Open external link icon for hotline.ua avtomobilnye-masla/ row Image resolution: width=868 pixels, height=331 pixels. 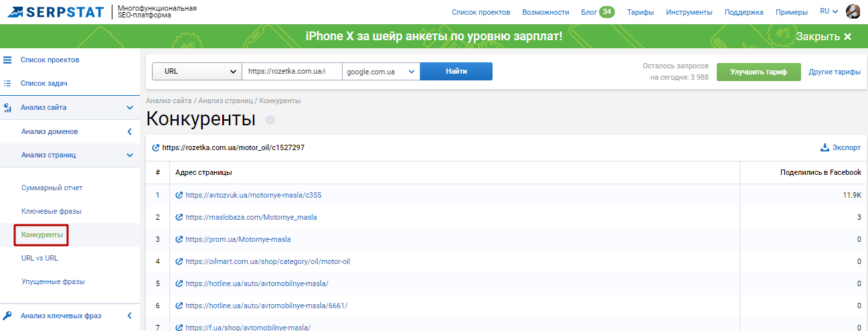click(x=179, y=283)
